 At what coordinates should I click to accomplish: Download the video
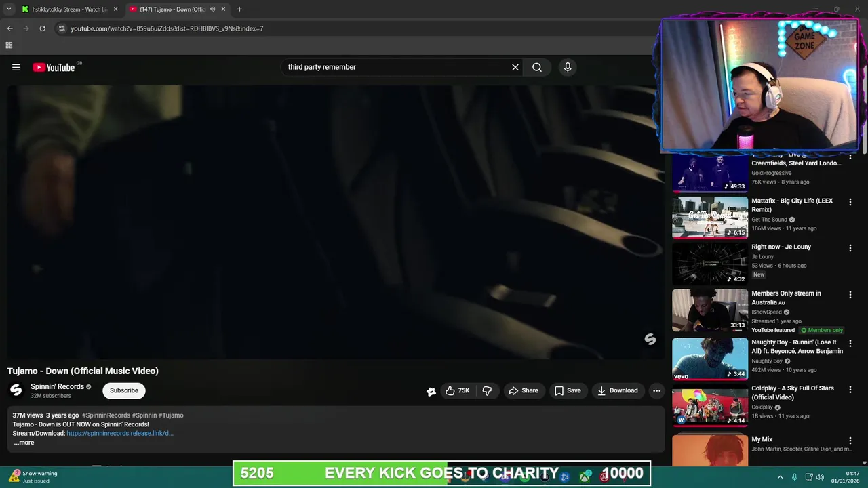[618, 390]
